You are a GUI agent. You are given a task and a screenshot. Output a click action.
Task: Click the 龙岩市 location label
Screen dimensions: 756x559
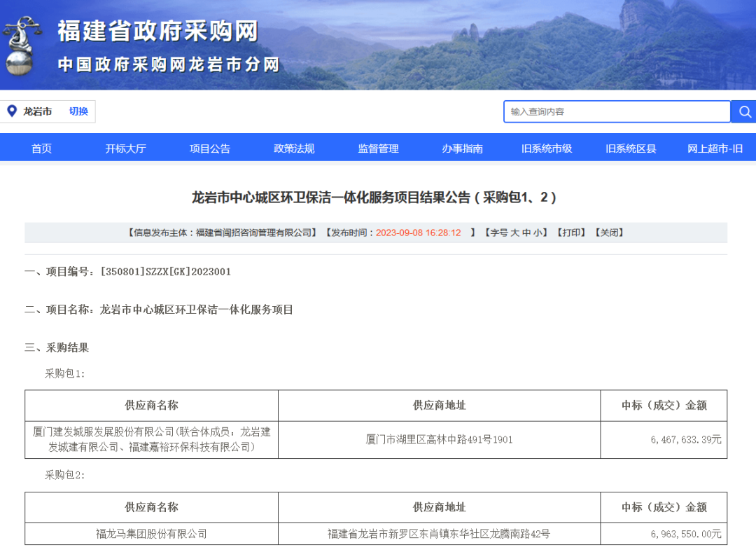point(38,111)
